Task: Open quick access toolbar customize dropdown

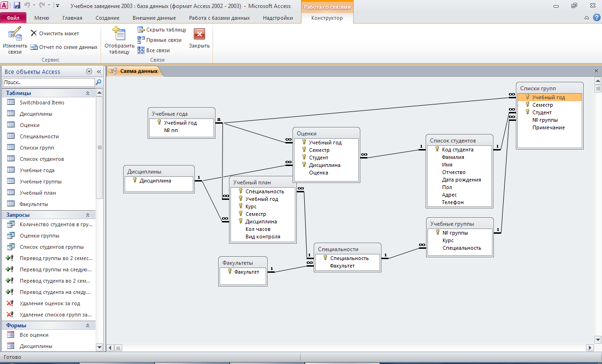Action: coord(57,6)
